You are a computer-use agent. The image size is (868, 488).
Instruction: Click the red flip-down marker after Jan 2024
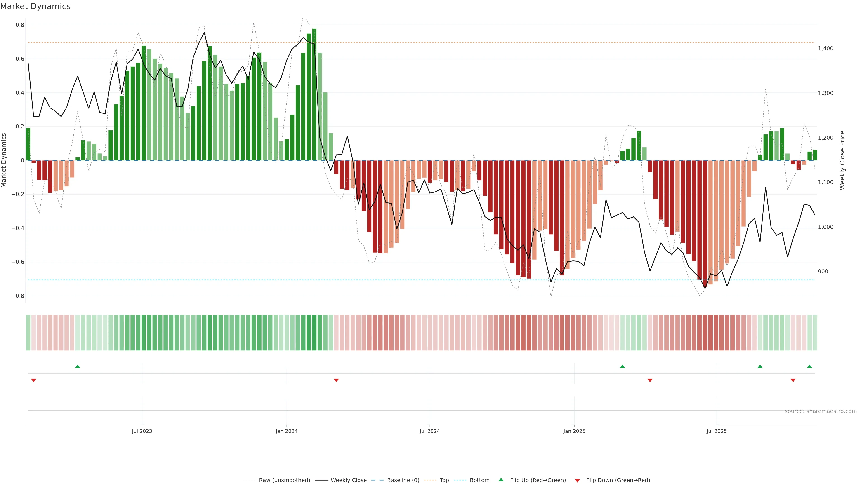point(336,380)
